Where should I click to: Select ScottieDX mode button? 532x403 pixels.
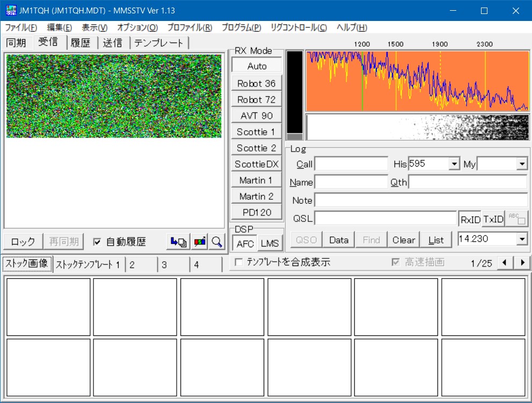click(257, 164)
